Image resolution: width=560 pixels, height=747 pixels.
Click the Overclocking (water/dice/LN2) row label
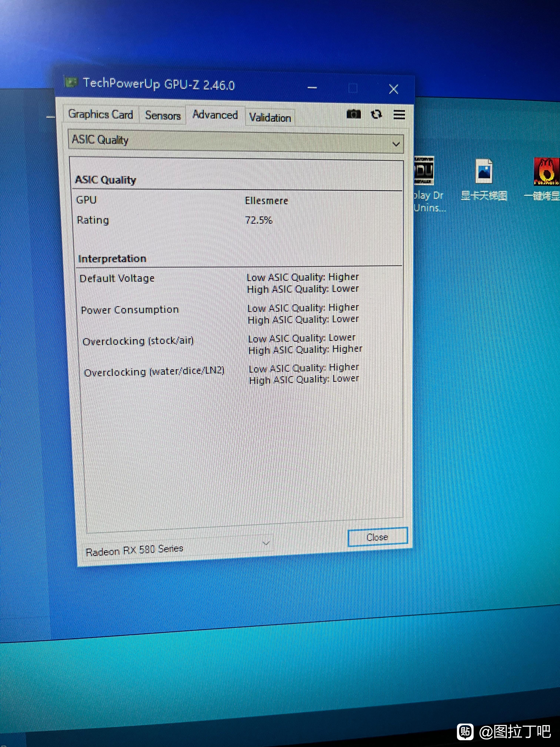point(154,371)
